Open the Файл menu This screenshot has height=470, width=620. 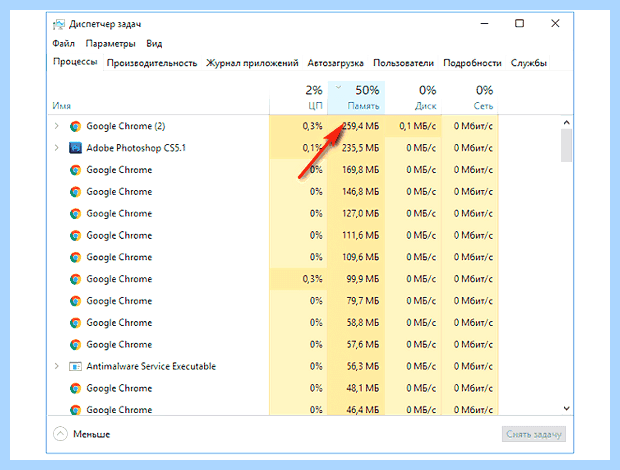tap(63, 43)
